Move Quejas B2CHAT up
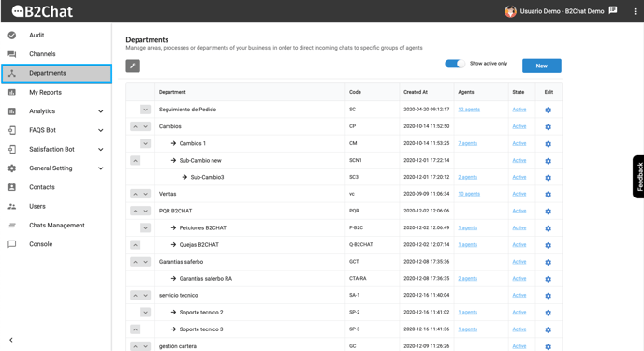 [x=135, y=245]
